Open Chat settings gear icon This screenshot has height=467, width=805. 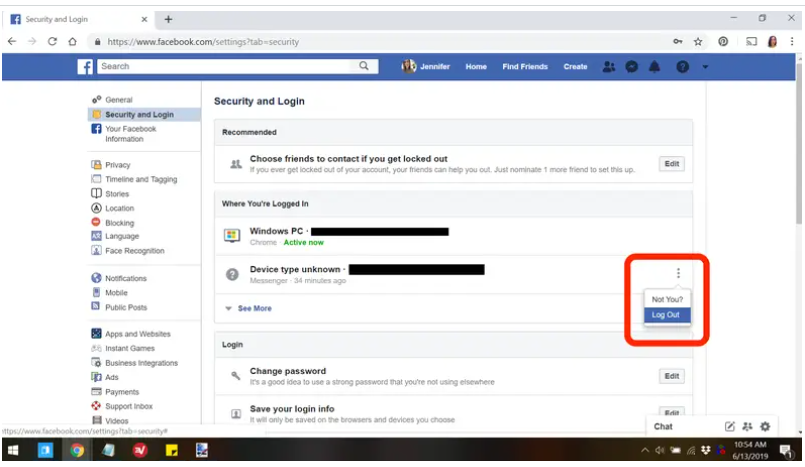coord(765,426)
